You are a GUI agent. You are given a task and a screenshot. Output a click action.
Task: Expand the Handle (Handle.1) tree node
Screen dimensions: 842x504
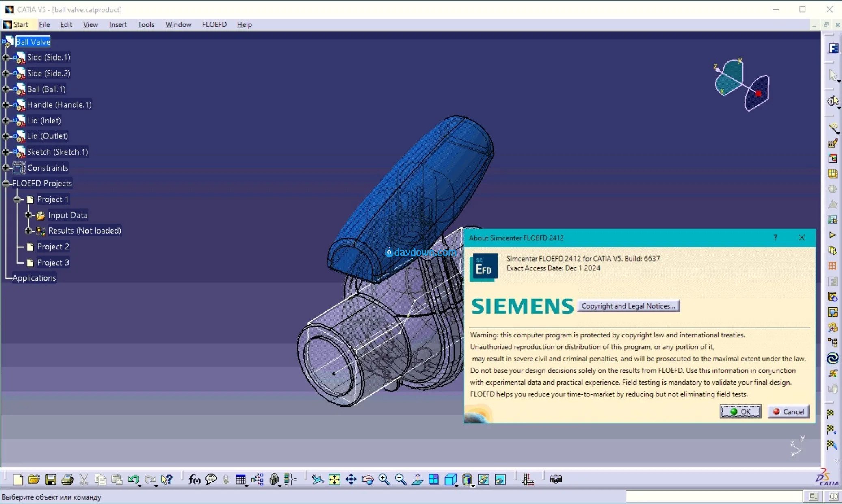point(5,105)
